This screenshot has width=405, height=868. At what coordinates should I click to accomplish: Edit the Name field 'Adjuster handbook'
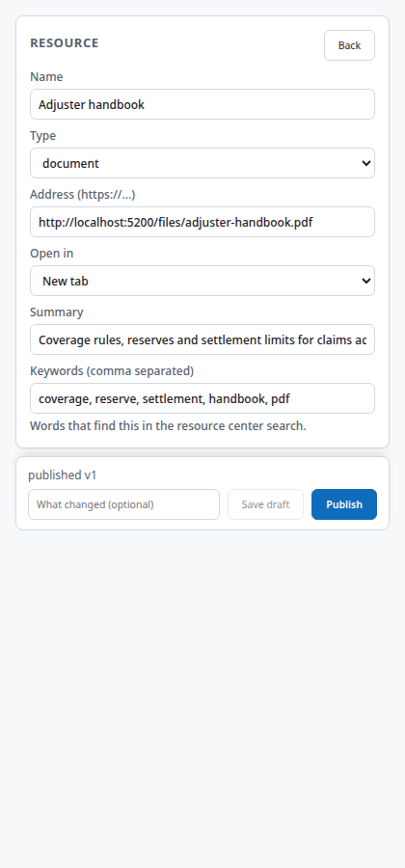coord(202,104)
